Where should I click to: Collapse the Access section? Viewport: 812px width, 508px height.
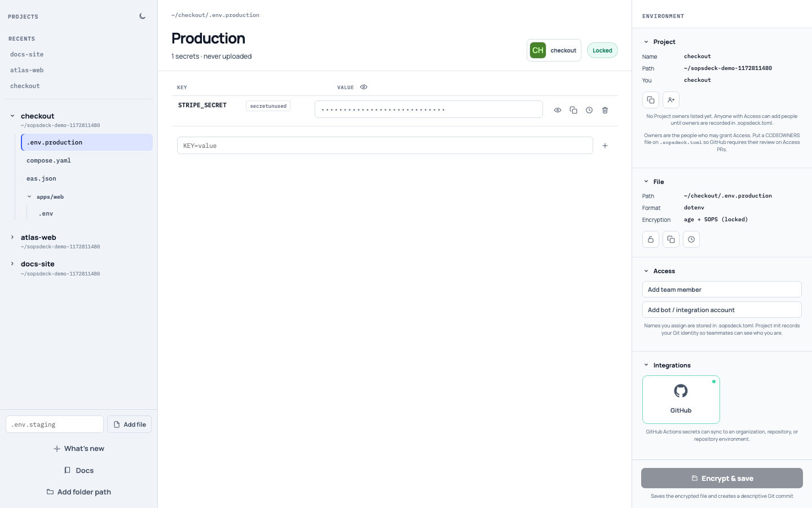coord(646,271)
